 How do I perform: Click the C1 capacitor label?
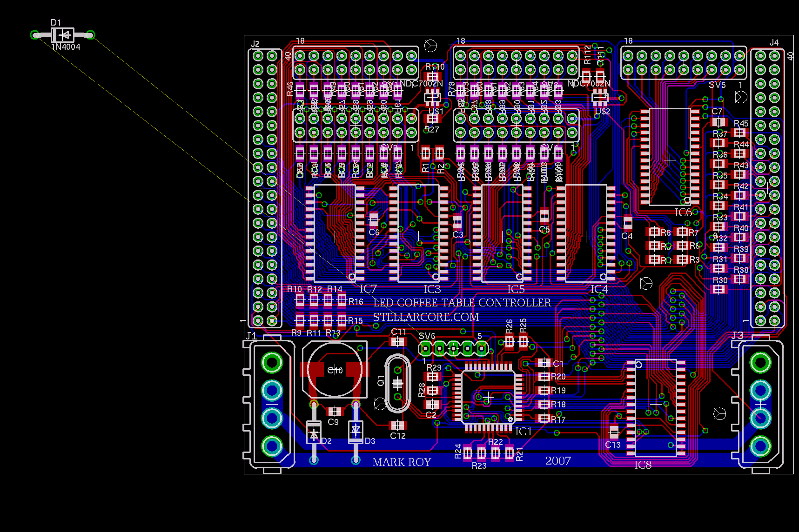[558, 364]
